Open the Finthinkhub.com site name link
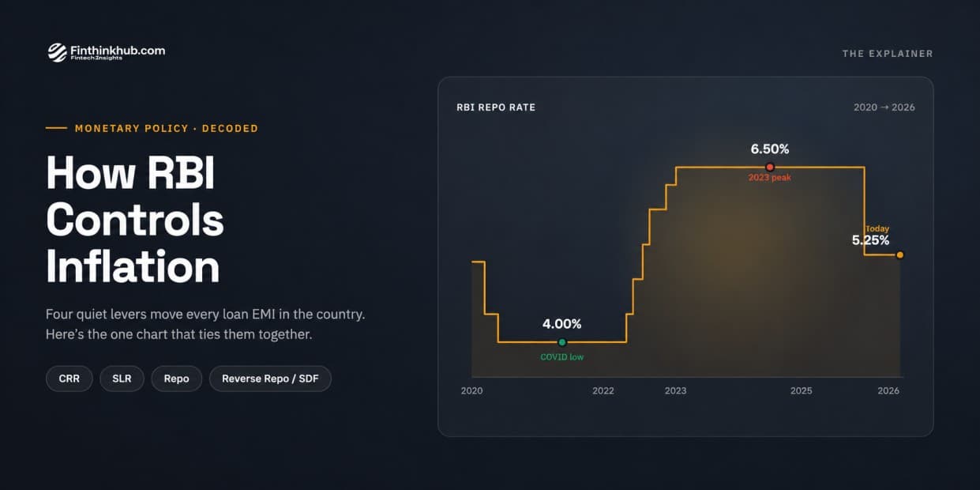Viewport: 980px width, 490px height. (118, 50)
